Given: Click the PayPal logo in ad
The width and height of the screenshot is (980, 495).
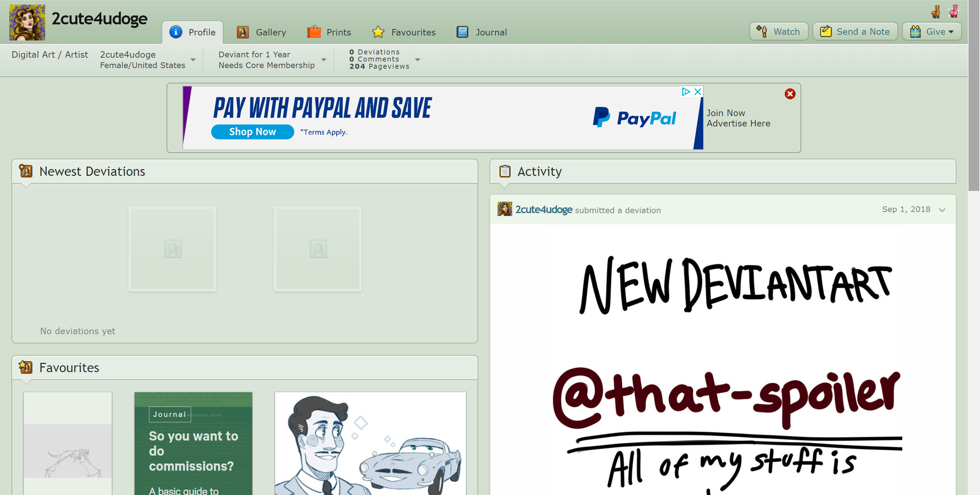Looking at the screenshot, I should pyautogui.click(x=635, y=117).
